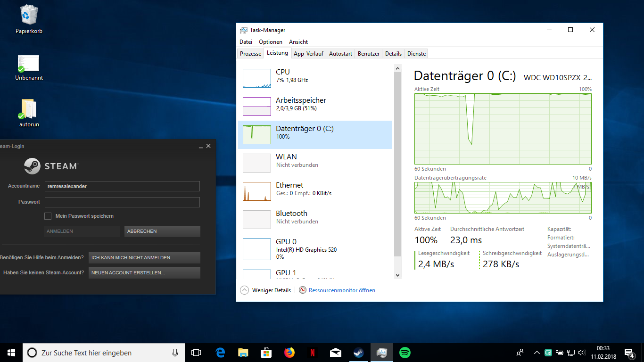Open File Explorer from taskbar
This screenshot has height=362, width=644.
pyautogui.click(x=243, y=353)
